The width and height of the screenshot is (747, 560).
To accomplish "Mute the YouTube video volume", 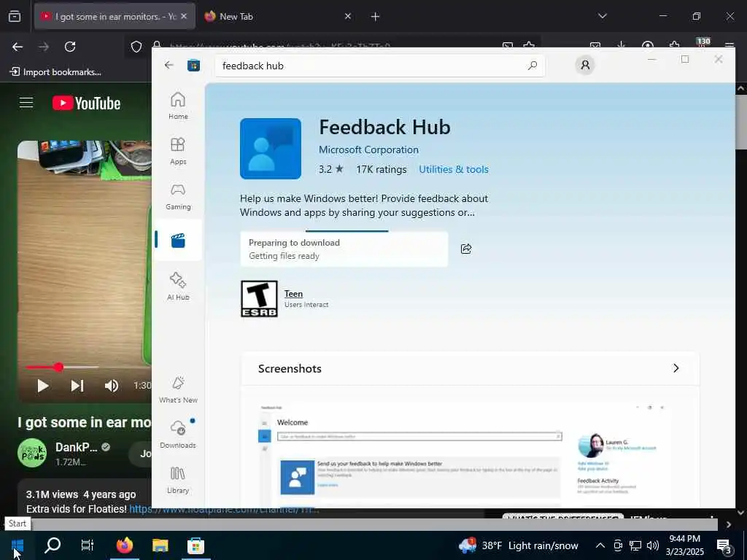I will (112, 385).
